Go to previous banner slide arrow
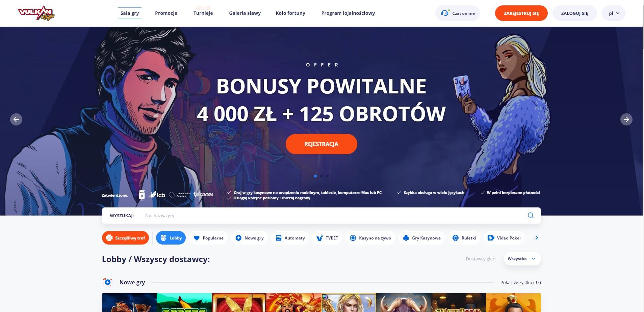This screenshot has height=312, width=644. pyautogui.click(x=16, y=119)
